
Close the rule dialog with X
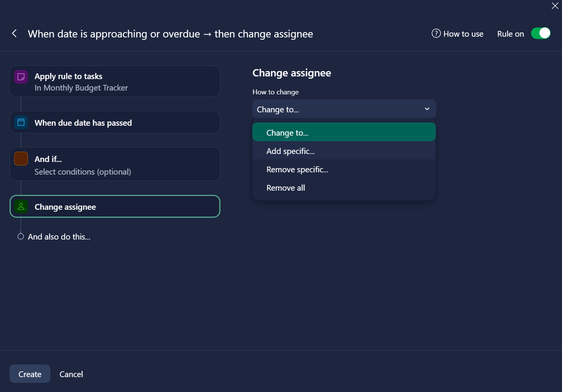(x=555, y=6)
